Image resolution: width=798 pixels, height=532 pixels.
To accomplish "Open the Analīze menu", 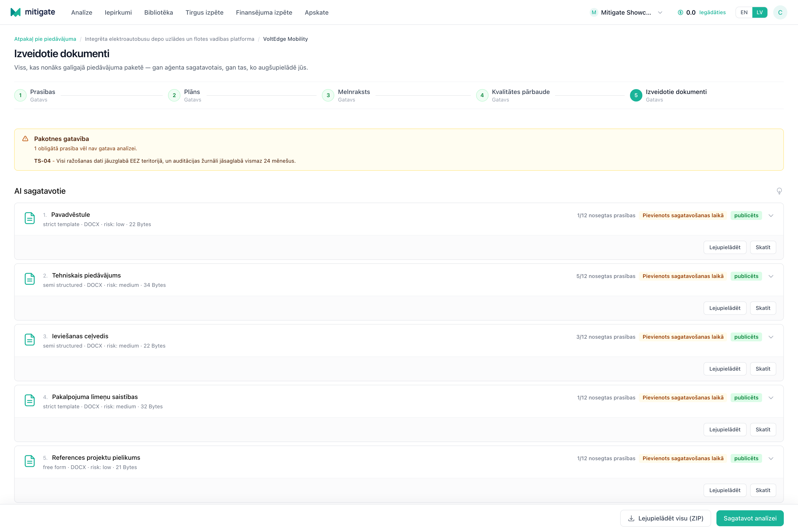I will tap(82, 13).
